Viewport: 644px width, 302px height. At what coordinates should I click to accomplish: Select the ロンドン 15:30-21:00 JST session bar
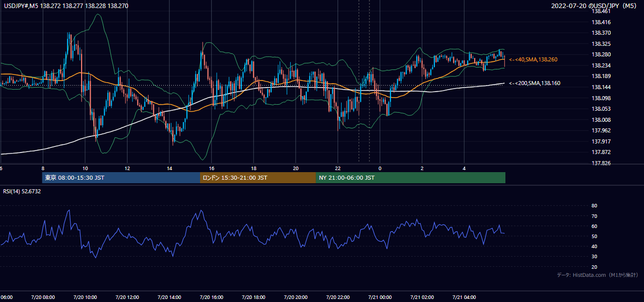coord(258,178)
